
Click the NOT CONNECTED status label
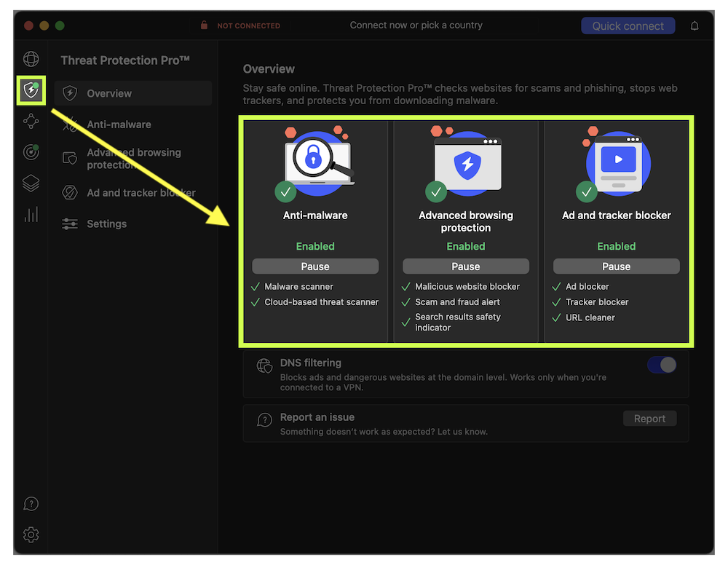click(x=248, y=25)
